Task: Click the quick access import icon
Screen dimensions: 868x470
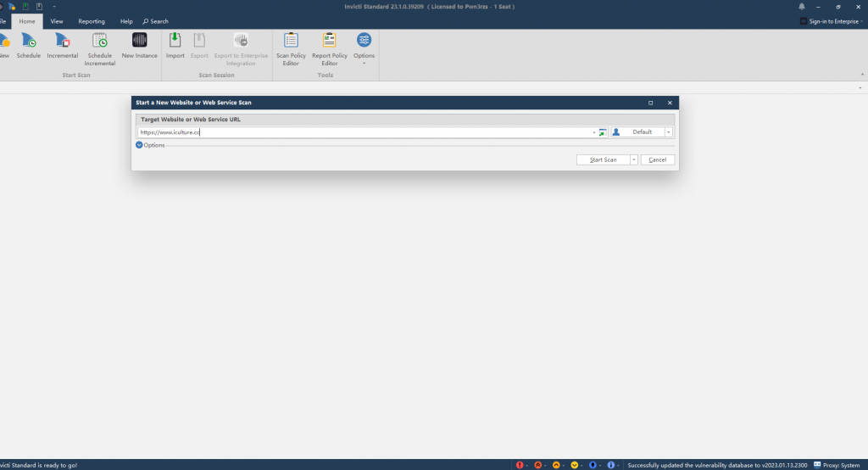Action: (25, 7)
